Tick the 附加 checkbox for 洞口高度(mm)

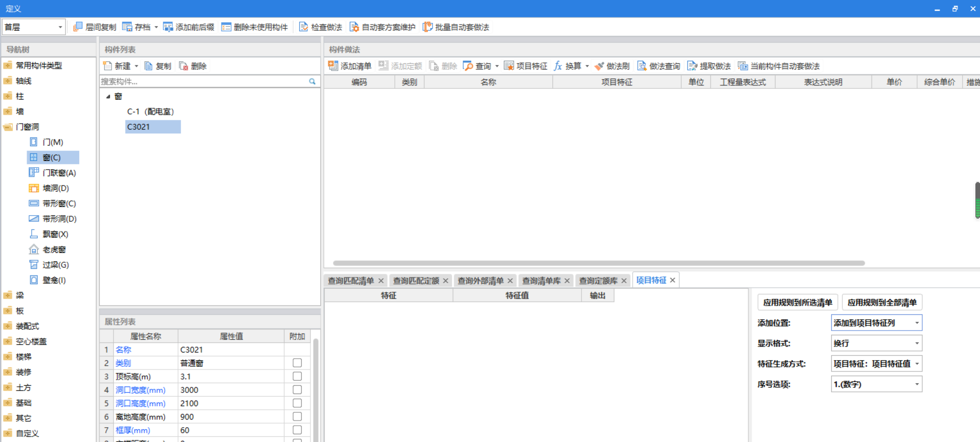297,403
